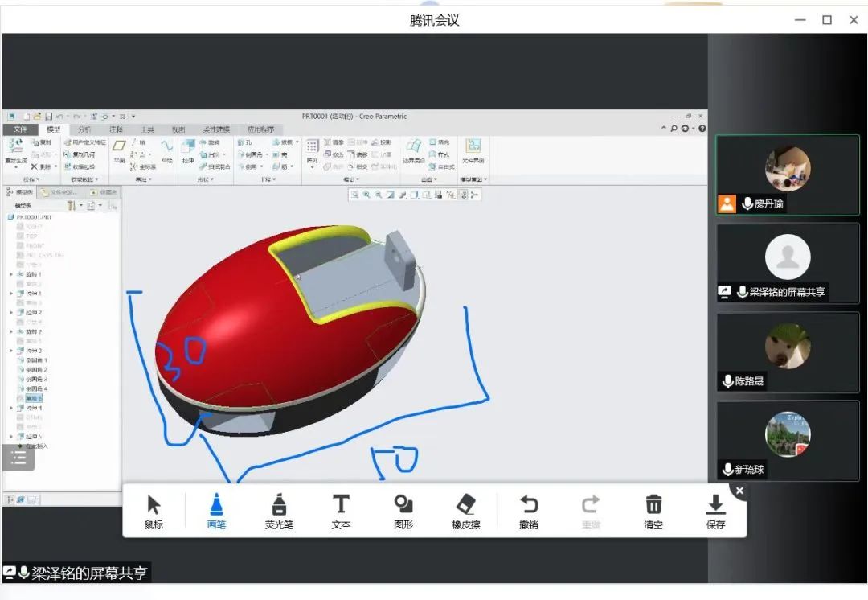Select 陈路晟's participant tile
The height and width of the screenshot is (600, 868).
point(787,352)
